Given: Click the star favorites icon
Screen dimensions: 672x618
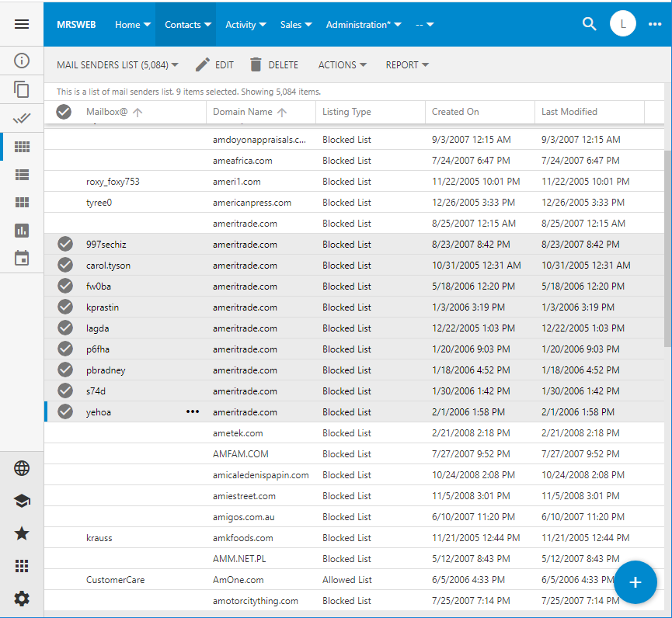Looking at the screenshot, I should click(x=22, y=533).
